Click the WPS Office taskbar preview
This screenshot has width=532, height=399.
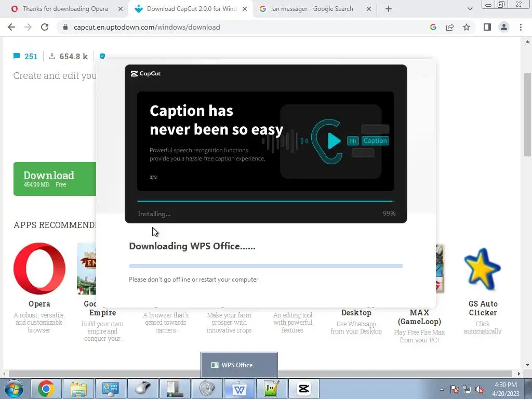tap(239, 365)
